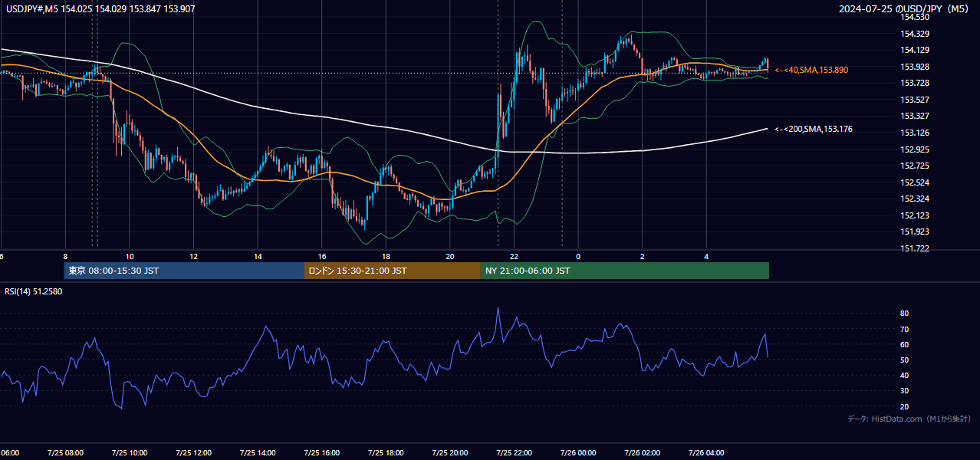Click RSI axis level 40

[904, 375]
